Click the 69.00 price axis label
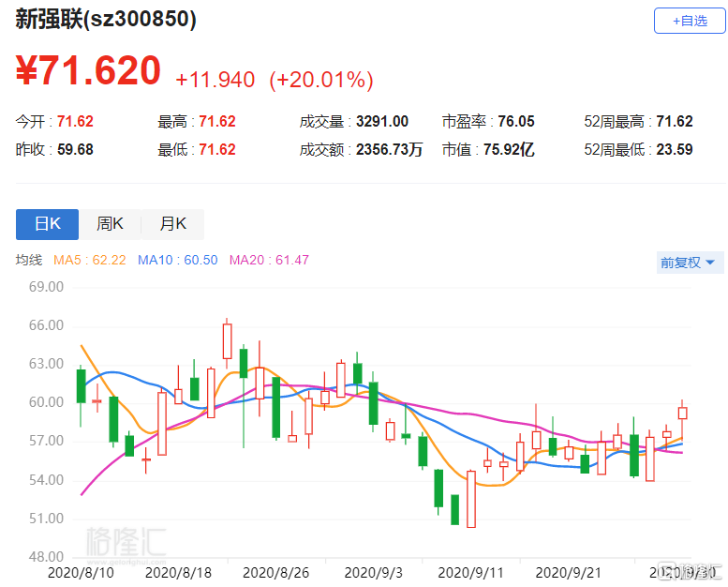 [x=43, y=287]
